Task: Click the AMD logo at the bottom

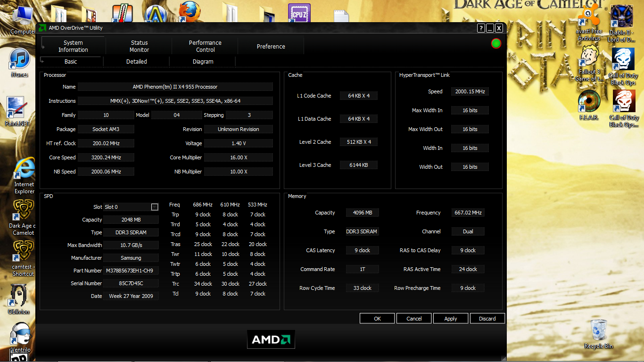Action: (x=271, y=339)
